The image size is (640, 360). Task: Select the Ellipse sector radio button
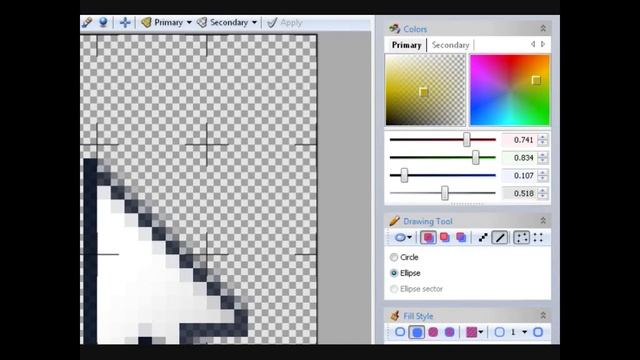[394, 289]
